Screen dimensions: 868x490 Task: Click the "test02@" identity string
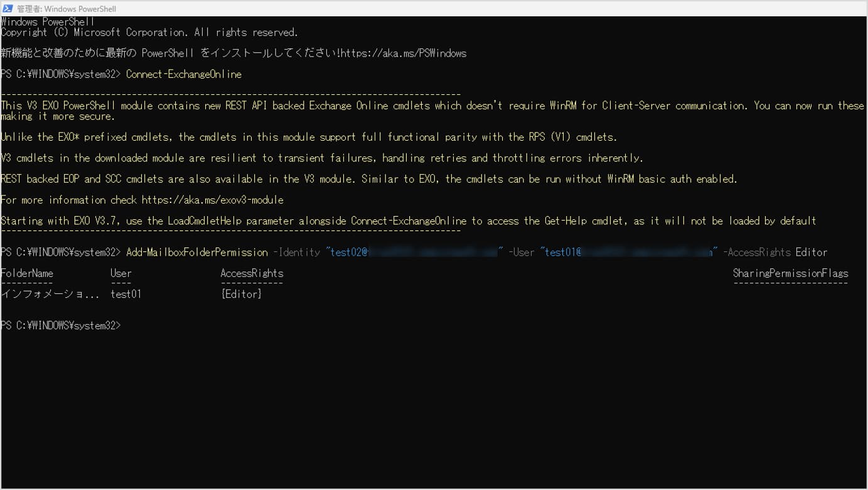tap(346, 252)
